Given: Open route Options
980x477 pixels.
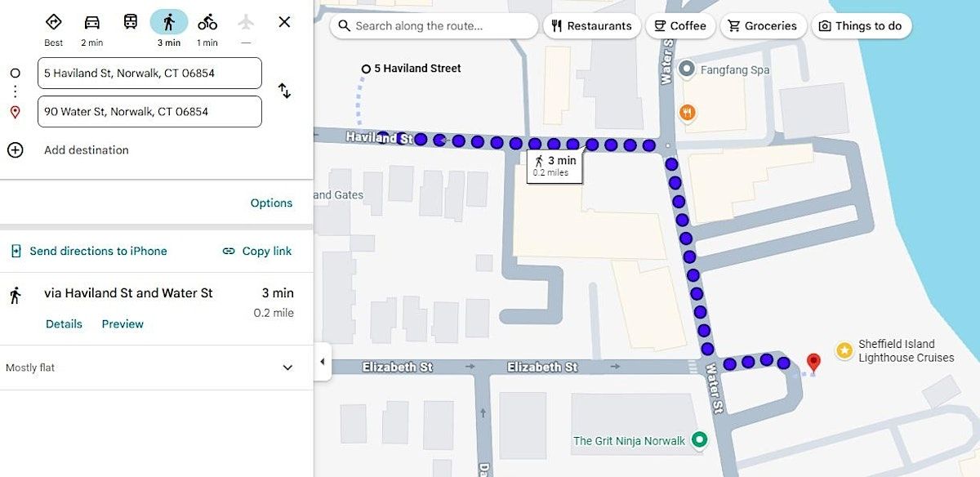Looking at the screenshot, I should (x=271, y=203).
